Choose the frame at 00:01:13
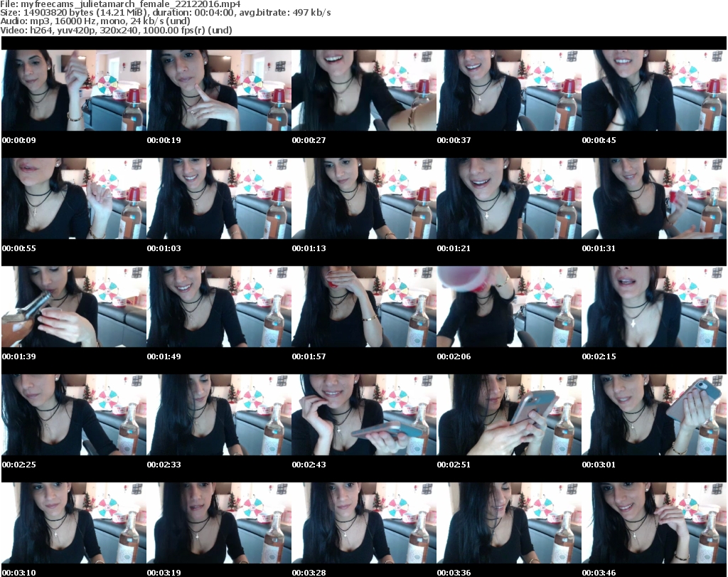The height and width of the screenshot is (577, 728). point(364,198)
